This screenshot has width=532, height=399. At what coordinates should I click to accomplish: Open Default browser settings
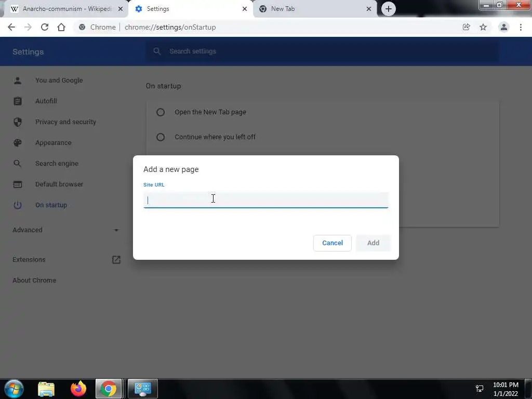tap(59, 184)
